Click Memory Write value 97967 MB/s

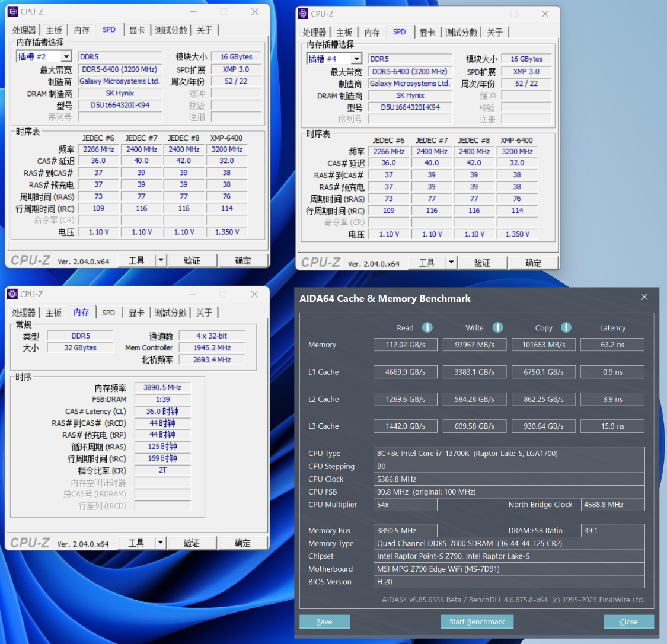coord(475,345)
